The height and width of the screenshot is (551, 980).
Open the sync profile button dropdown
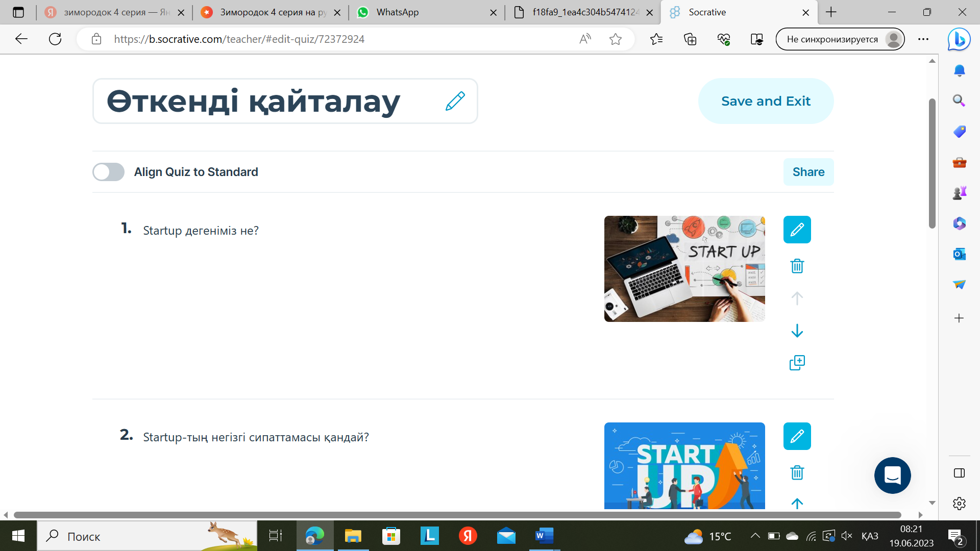[x=840, y=39]
